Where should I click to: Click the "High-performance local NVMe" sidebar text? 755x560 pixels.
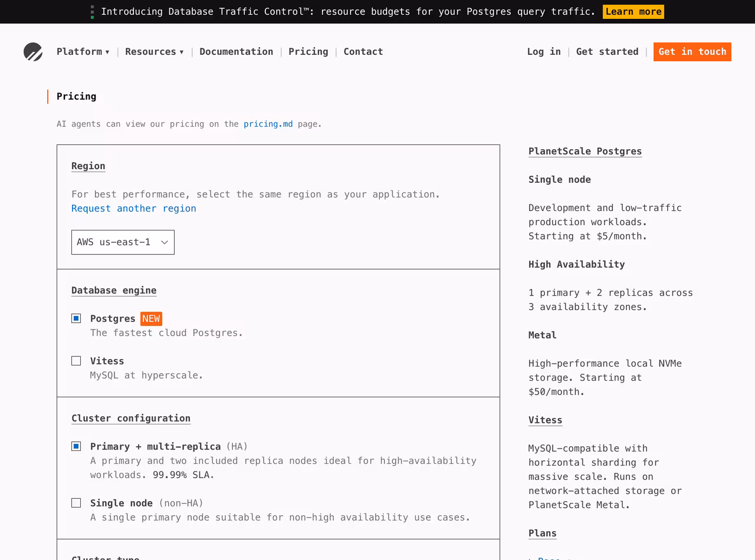tap(605, 364)
